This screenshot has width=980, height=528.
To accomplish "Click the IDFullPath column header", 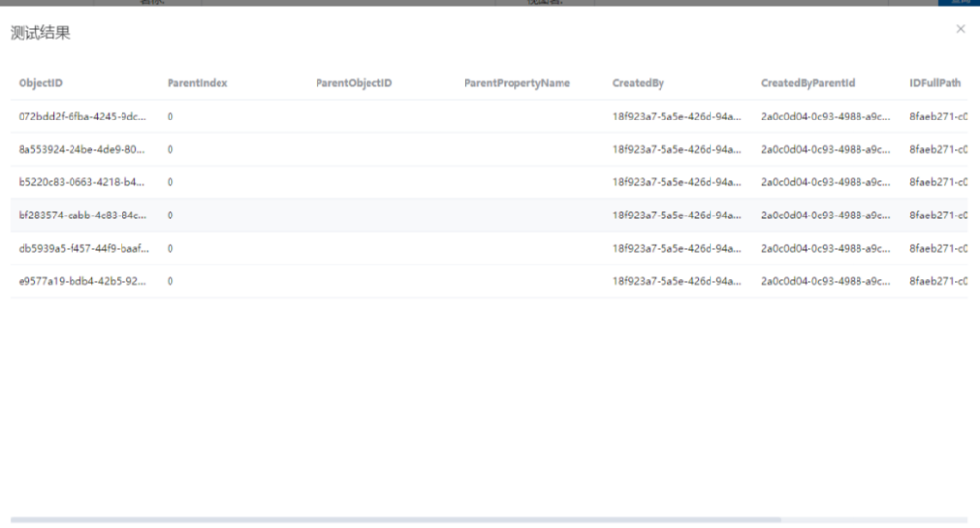I will coord(935,83).
